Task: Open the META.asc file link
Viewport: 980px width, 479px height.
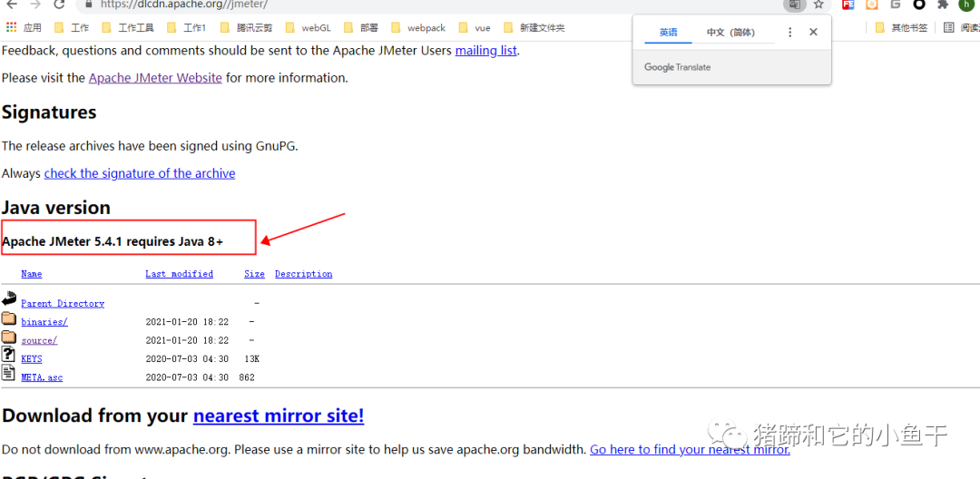Action: pos(42,377)
